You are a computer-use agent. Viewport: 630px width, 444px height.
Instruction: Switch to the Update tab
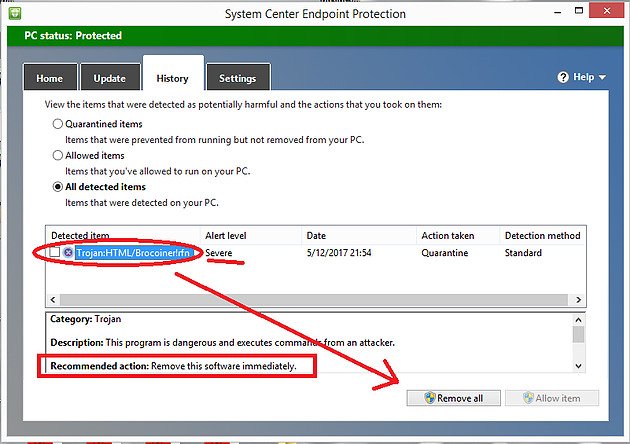pyautogui.click(x=110, y=77)
